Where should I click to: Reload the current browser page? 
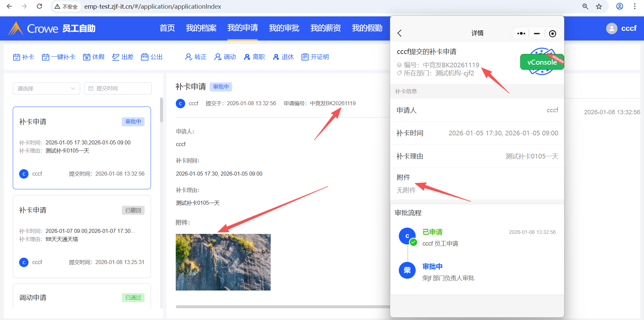coord(39,6)
